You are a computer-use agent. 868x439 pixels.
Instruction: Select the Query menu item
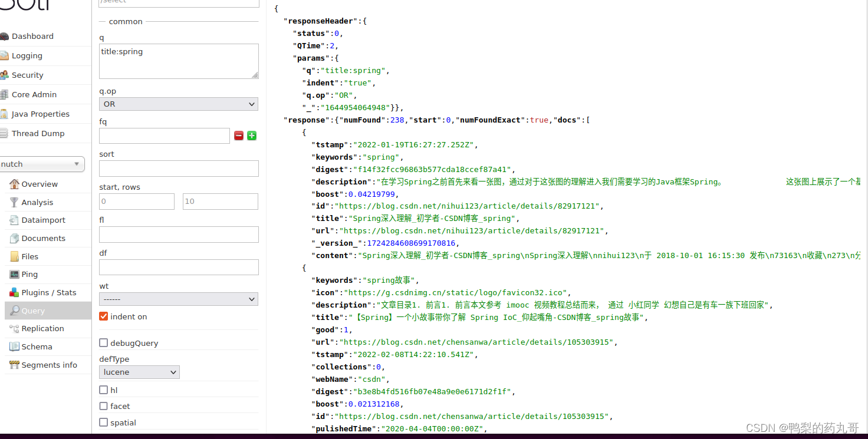click(x=48, y=311)
